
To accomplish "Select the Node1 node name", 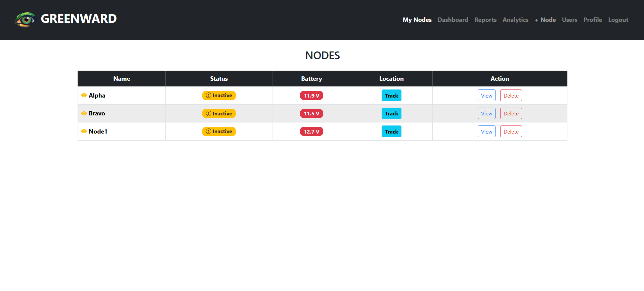I will pos(98,132).
